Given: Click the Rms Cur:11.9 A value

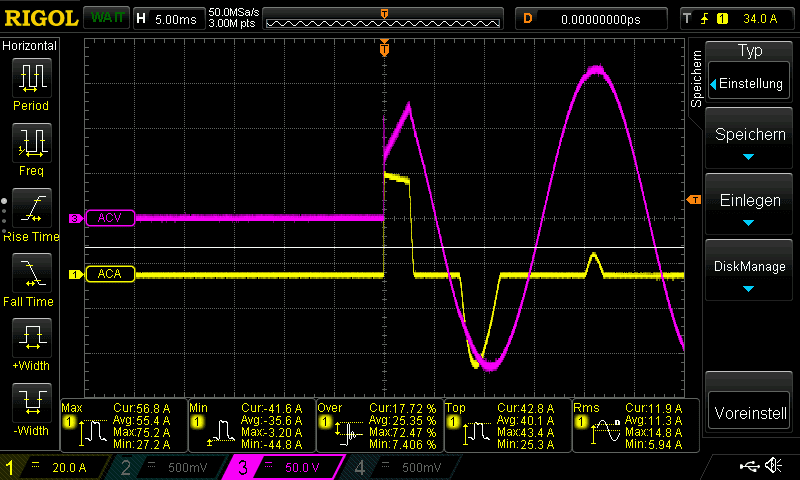Looking at the screenshot, I should 654,409.
